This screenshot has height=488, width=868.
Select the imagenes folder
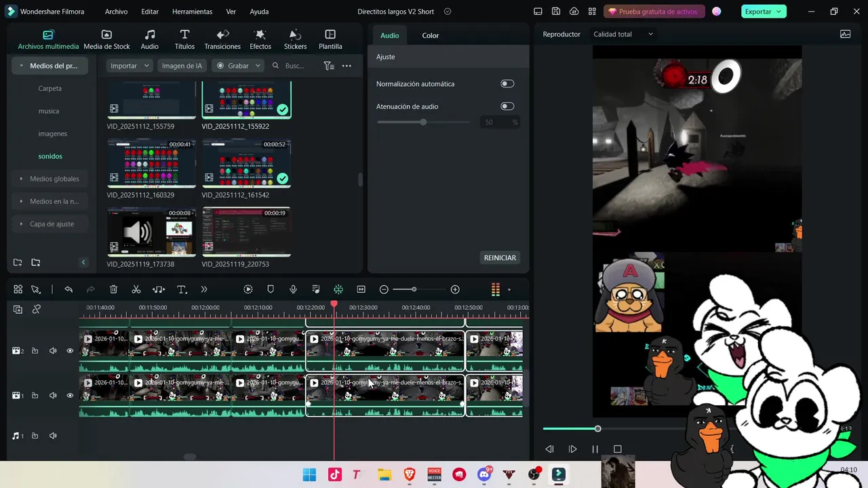point(53,134)
